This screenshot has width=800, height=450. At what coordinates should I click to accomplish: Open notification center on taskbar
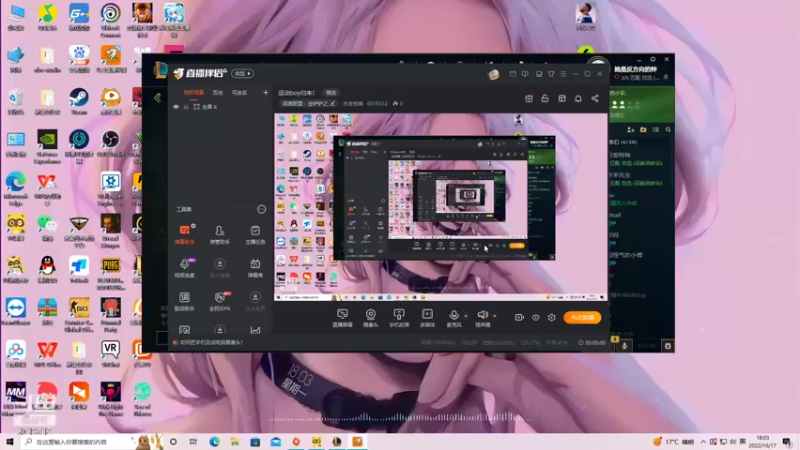click(787, 442)
